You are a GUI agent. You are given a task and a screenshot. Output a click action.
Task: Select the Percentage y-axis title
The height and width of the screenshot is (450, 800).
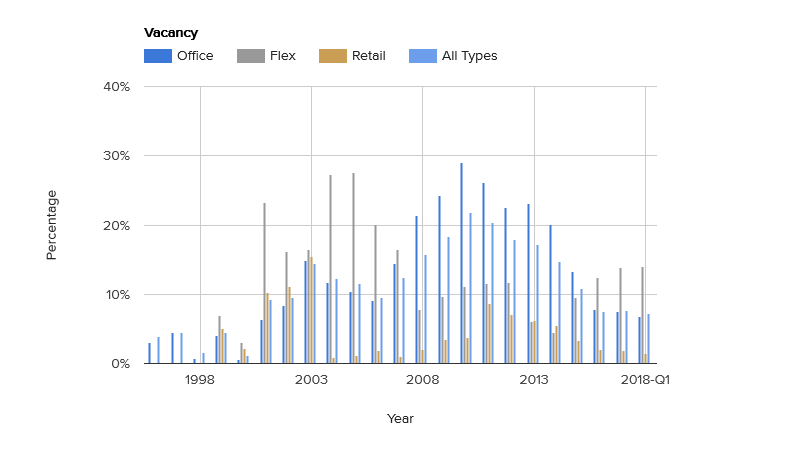click(51, 225)
